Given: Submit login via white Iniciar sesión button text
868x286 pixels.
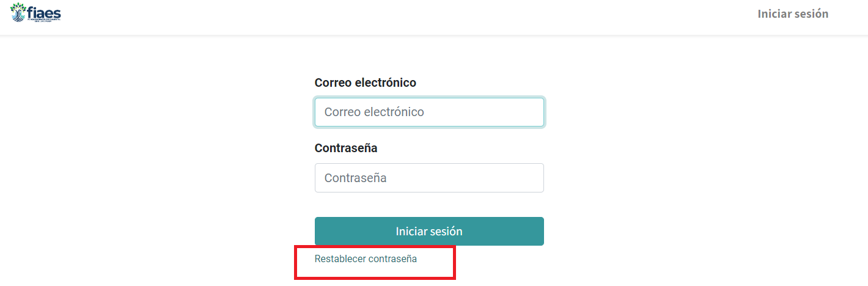Looking at the screenshot, I should (x=429, y=232).
